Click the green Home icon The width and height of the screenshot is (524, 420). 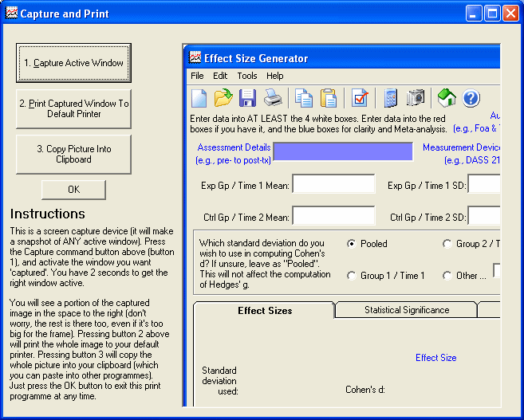[x=447, y=98]
